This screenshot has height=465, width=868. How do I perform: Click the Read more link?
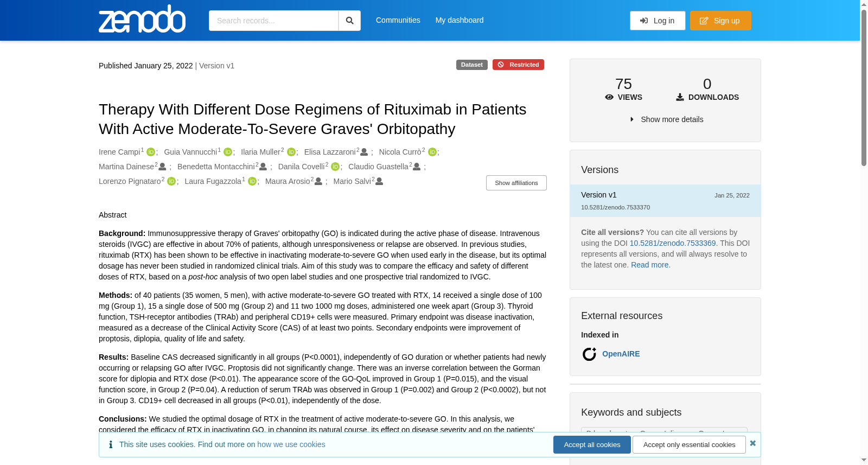tap(650, 265)
